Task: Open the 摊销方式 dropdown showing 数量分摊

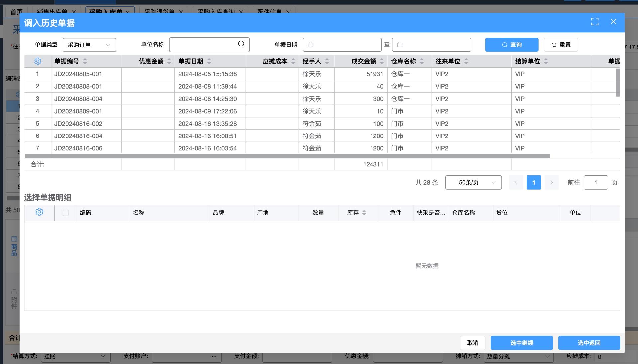Action: tap(519, 356)
